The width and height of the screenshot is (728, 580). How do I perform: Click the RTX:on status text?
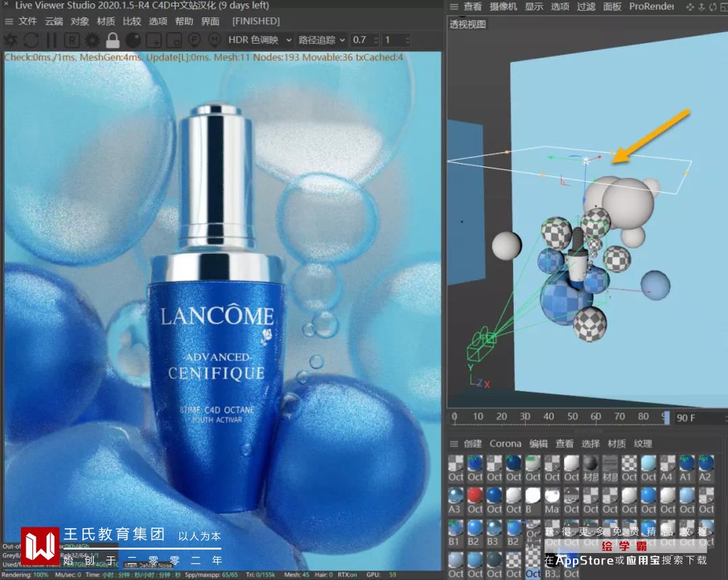[x=348, y=575]
